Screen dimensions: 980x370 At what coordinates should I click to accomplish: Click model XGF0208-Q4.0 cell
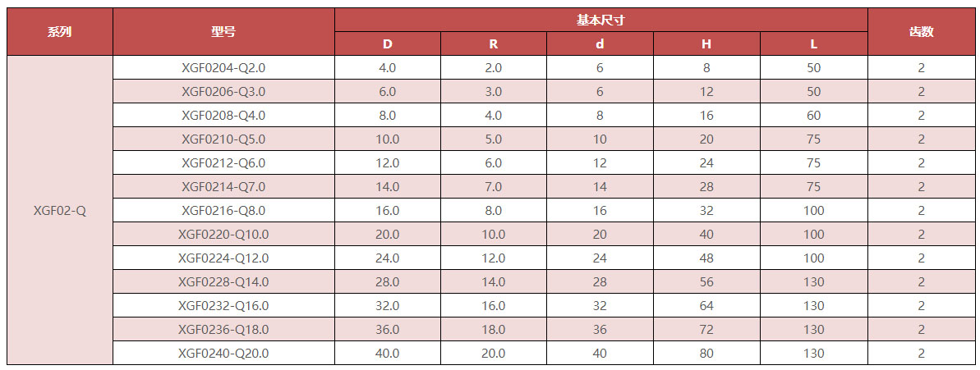(x=223, y=116)
